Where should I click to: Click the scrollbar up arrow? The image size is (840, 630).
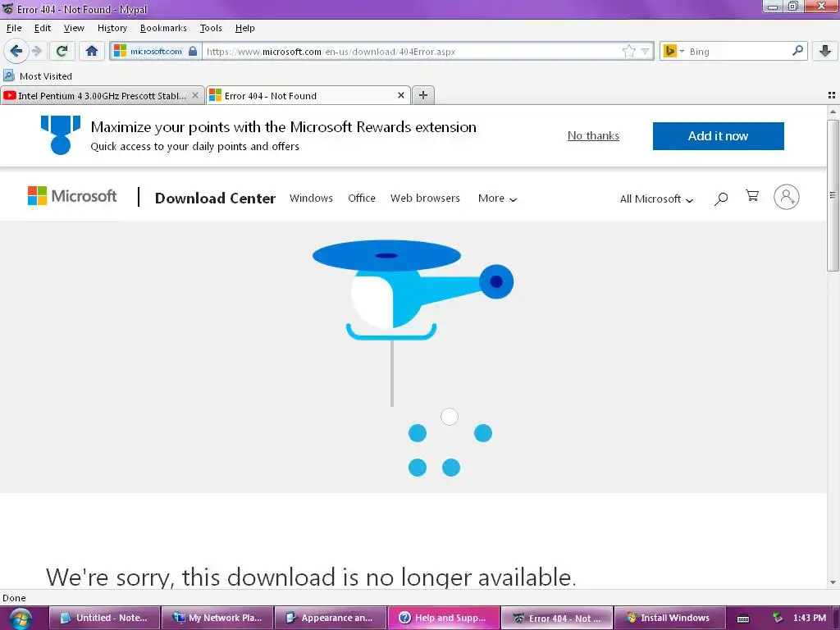coord(833,112)
